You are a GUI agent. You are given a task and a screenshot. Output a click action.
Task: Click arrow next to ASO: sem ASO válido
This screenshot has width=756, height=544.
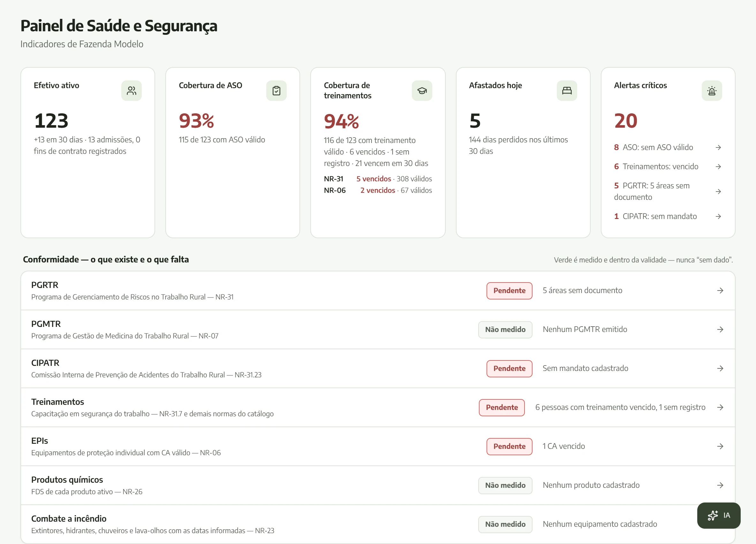click(718, 147)
